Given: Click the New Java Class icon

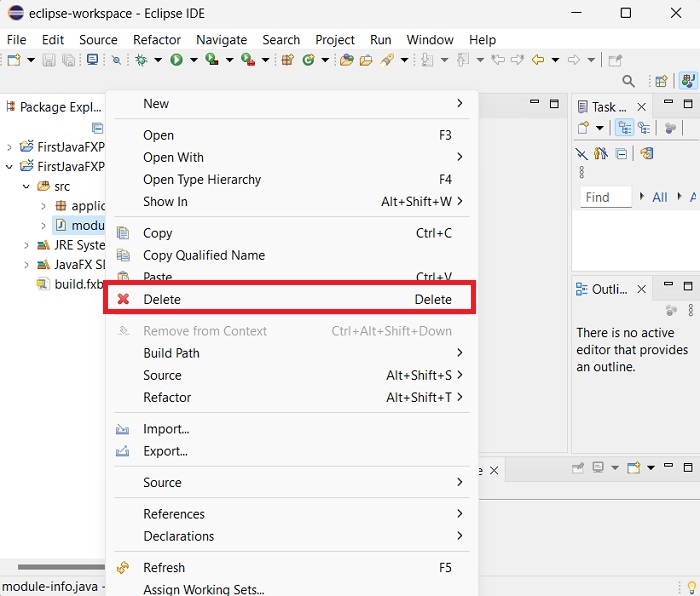Looking at the screenshot, I should click(308, 60).
